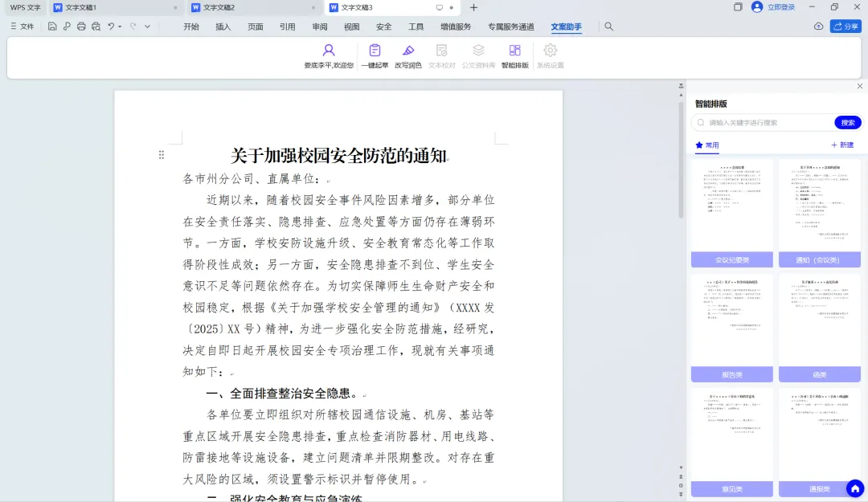Click the Redo arrow icon
This screenshot has width=868, height=502.
coord(133,26)
